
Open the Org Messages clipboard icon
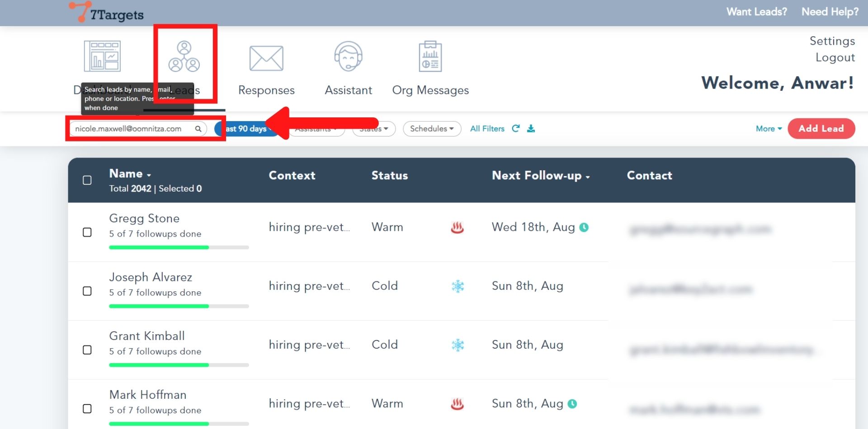430,57
